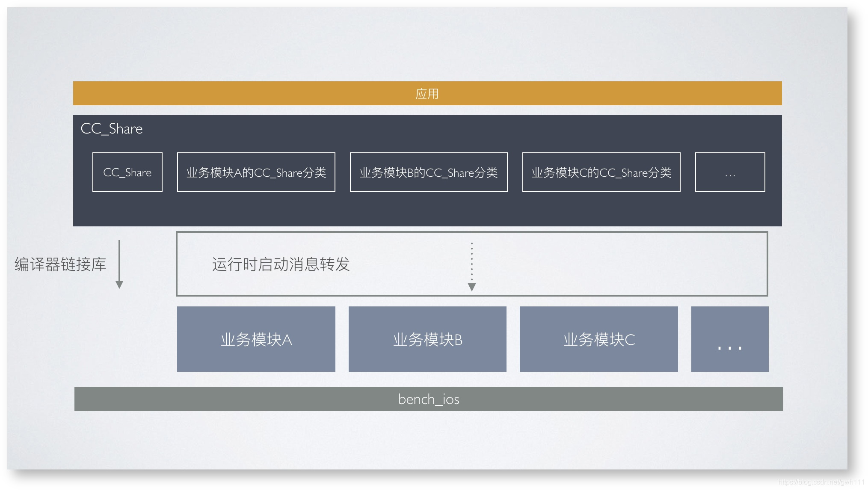
Task: Select the 业务模块A block
Action: (256, 339)
